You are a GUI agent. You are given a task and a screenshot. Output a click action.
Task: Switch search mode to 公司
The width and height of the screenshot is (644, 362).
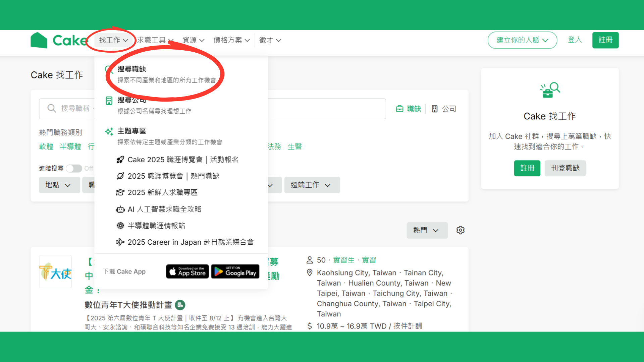[x=444, y=109]
